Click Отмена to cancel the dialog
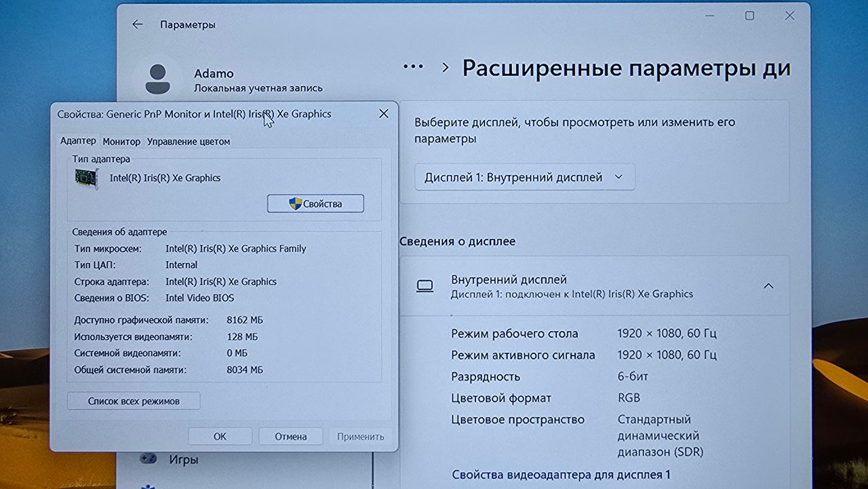The height and width of the screenshot is (489, 868). click(x=290, y=436)
